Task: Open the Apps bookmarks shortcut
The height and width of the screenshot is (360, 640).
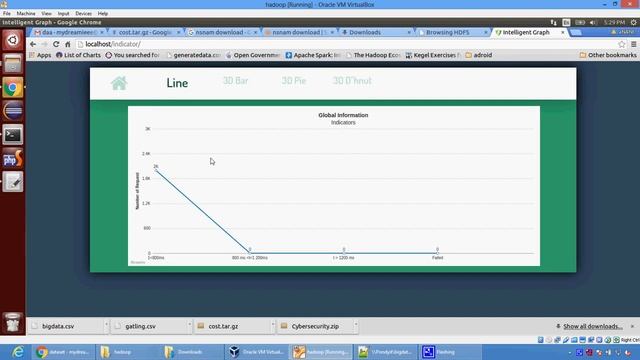Action: (x=40, y=55)
